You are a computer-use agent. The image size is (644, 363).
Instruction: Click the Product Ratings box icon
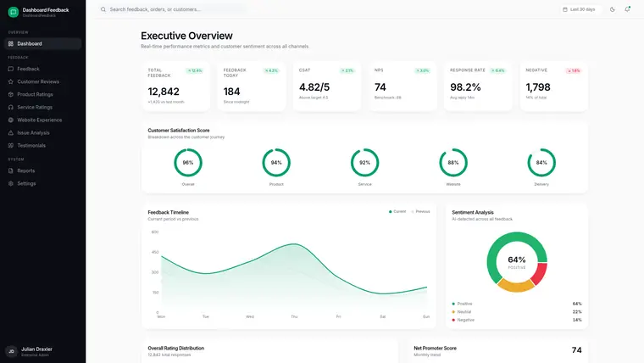(11, 94)
